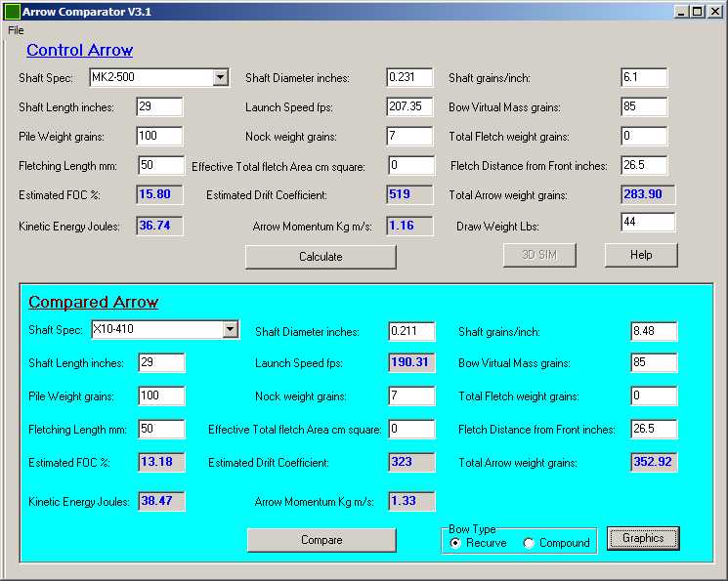Click Control Arrow Drift Coefficient value 519
This screenshot has width=728, height=581.
click(x=409, y=194)
